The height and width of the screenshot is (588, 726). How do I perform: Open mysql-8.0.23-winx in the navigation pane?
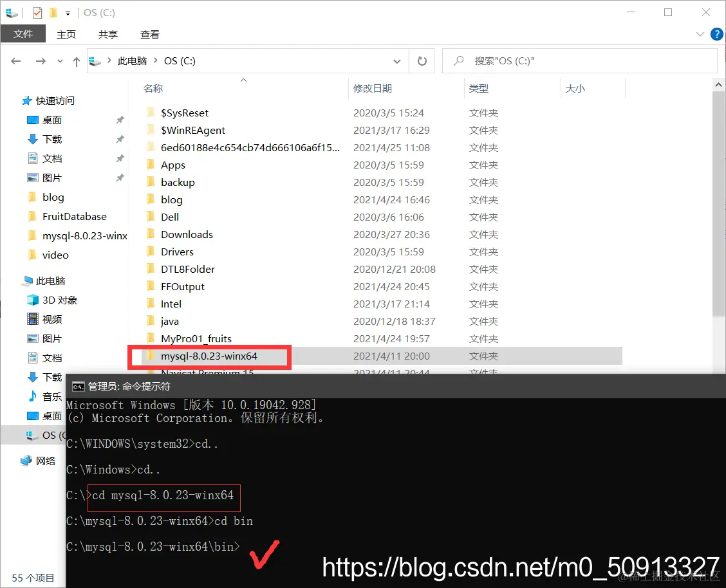point(85,236)
